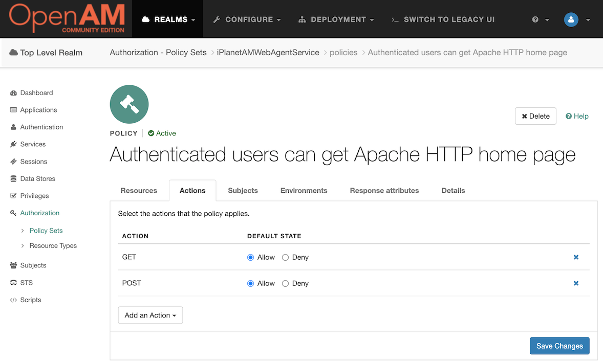Delete this policy with the Delete button
Screen dimensions: 603x364
pyautogui.click(x=535, y=116)
